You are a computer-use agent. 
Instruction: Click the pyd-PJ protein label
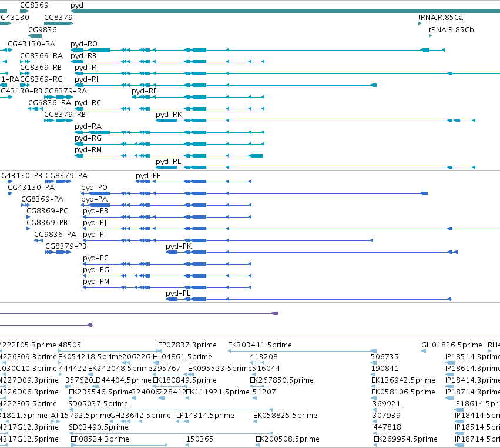click(95, 223)
